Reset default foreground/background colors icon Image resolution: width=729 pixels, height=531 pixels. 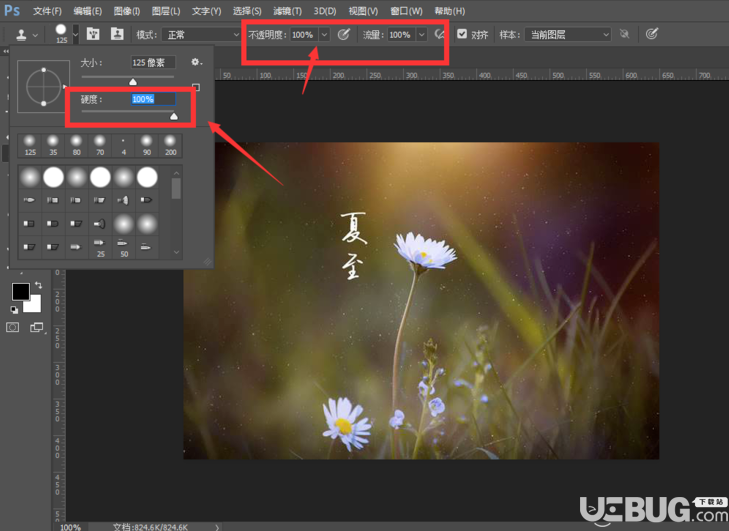tap(14, 309)
